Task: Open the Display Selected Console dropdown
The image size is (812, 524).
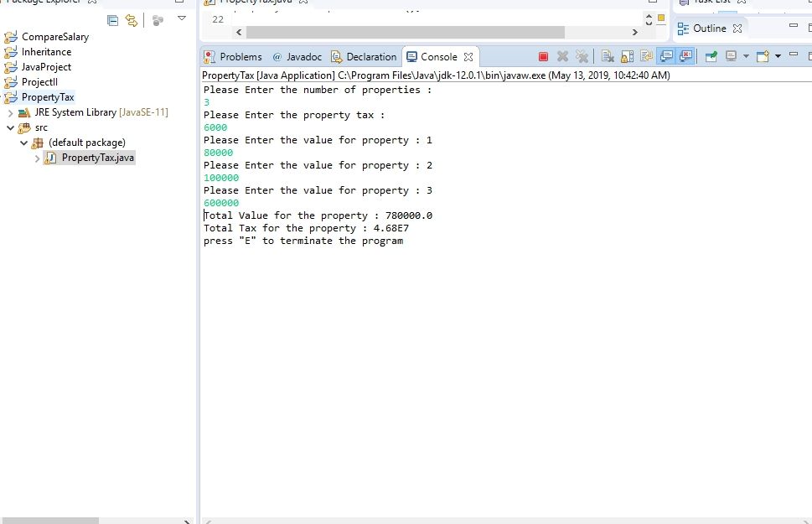Action: 746,56
